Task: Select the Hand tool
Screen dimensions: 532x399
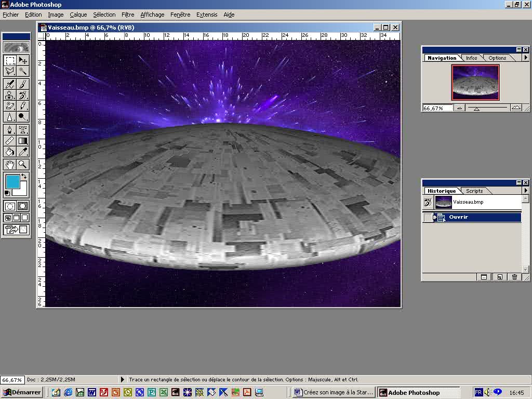Action: point(10,164)
